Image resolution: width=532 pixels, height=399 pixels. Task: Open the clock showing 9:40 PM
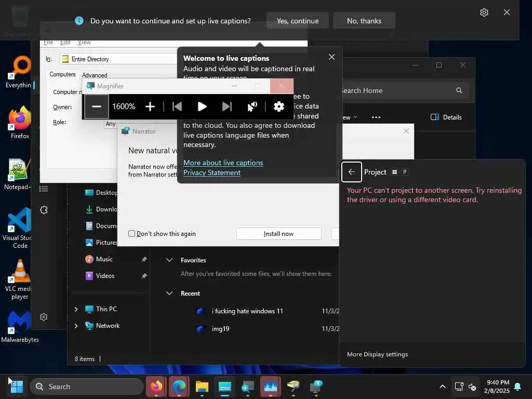click(497, 387)
